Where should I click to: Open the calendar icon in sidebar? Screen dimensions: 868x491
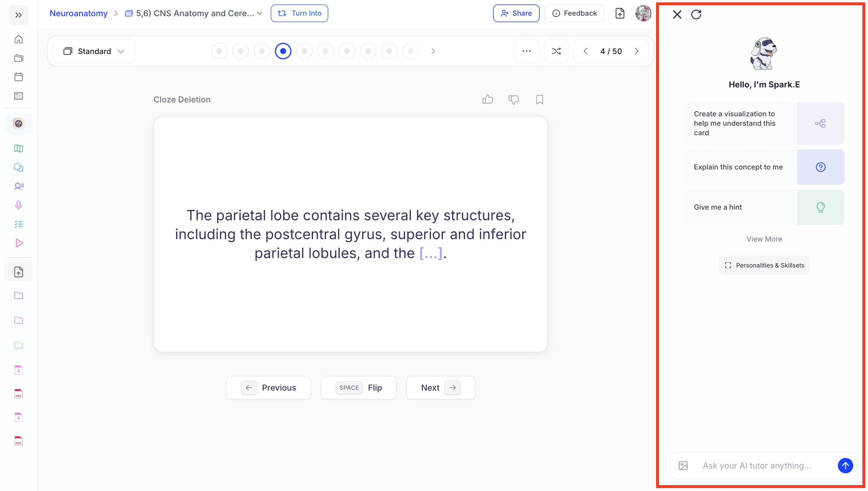[x=19, y=77]
